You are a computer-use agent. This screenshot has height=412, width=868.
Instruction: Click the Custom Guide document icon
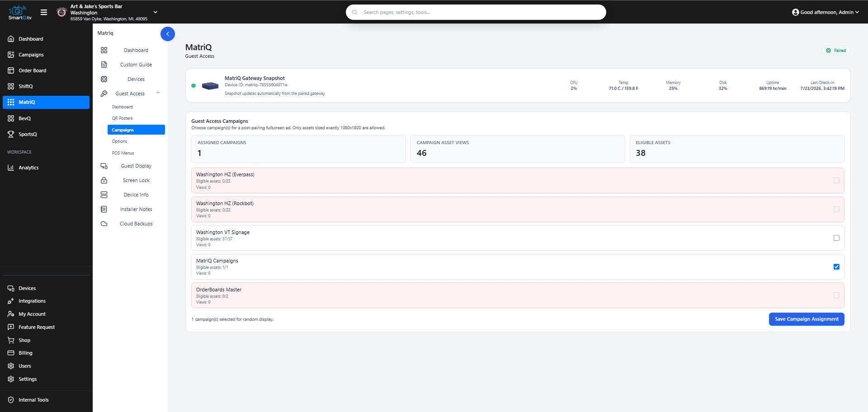(x=104, y=65)
